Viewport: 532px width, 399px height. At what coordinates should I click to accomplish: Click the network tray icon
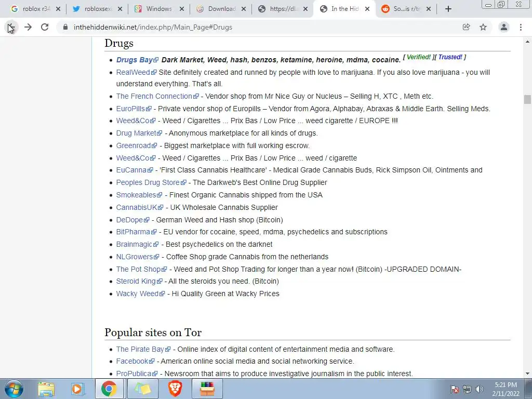click(x=467, y=389)
